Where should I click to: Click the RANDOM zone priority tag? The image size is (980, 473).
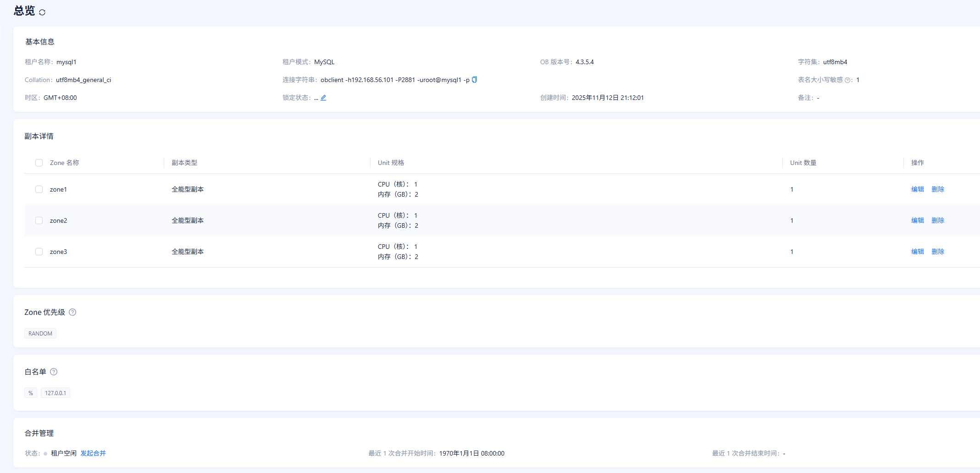pos(40,333)
